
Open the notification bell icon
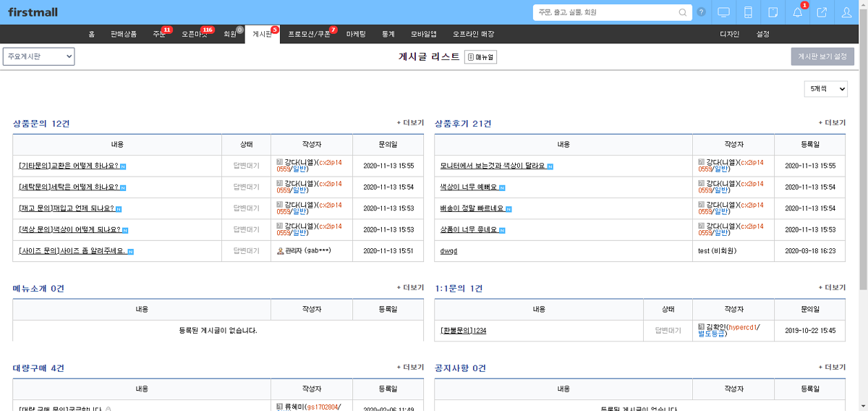(x=797, y=12)
